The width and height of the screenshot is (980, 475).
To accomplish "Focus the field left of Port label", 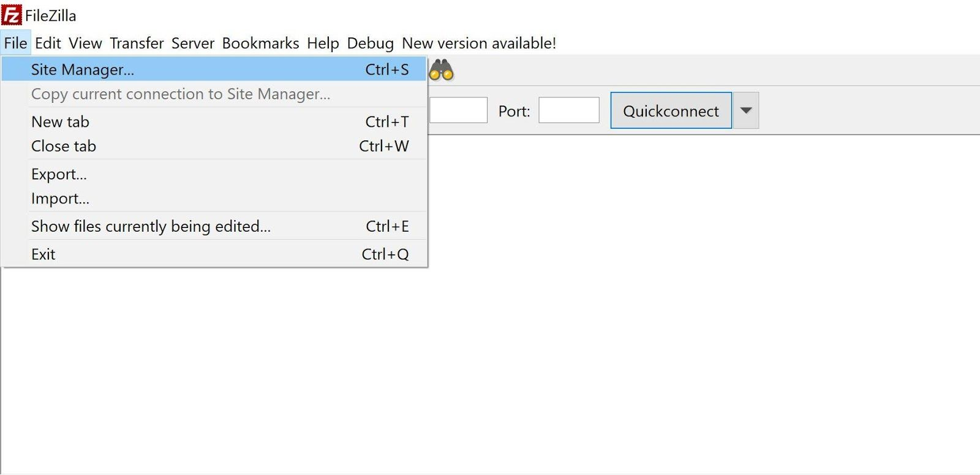I will 458,110.
